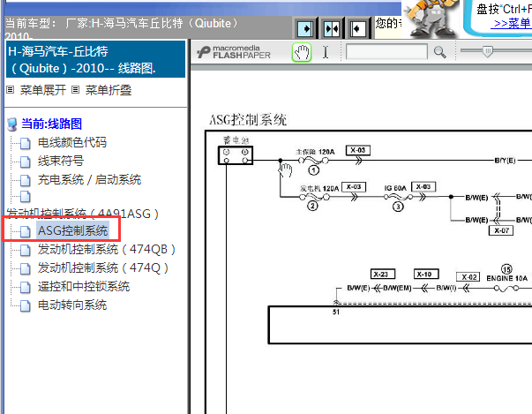Screen dimensions: 532x414
Task: Click connector label X-02 in diagram
Action: pyautogui.click(x=468, y=277)
